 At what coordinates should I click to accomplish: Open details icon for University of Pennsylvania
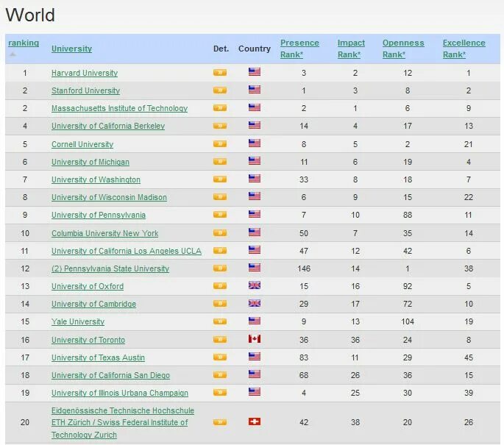pos(220,214)
